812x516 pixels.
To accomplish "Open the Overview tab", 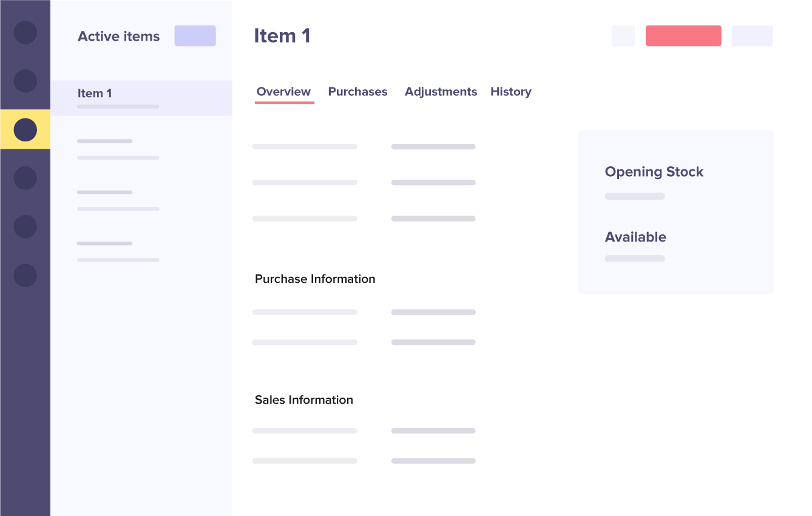I will click(283, 92).
